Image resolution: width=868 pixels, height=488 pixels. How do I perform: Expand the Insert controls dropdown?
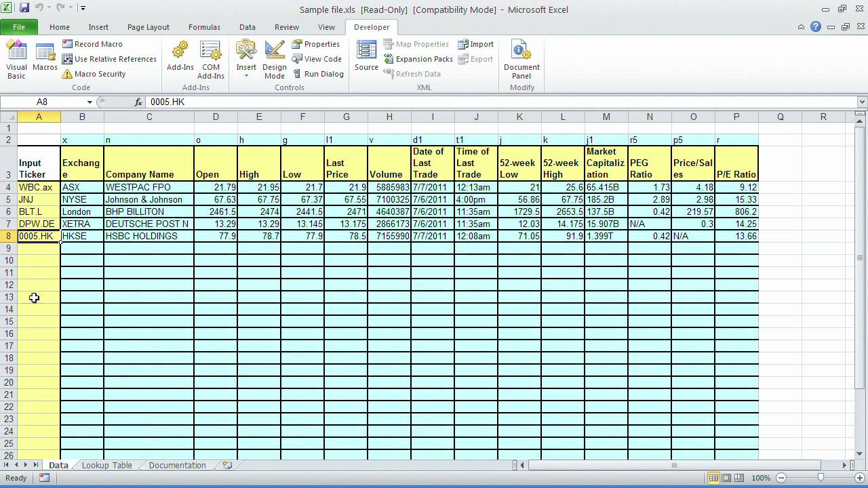(246, 75)
